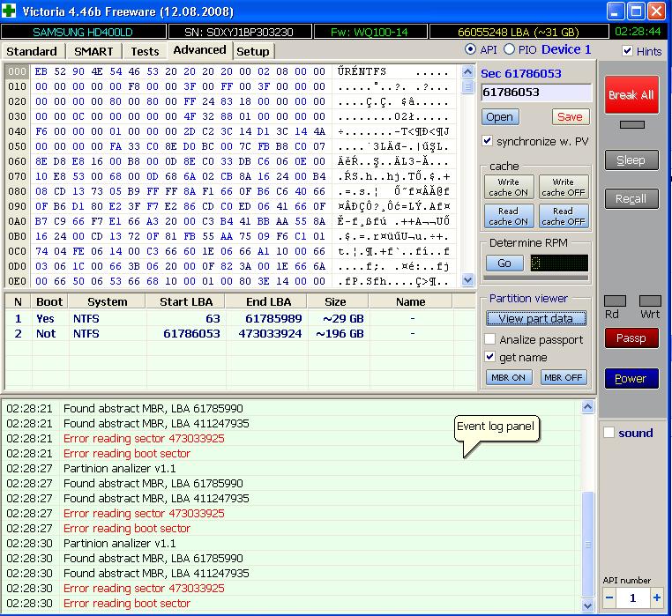The height and width of the screenshot is (616, 672).
Task: Select partition row 1 End LBA 61785989
Action: point(273,319)
